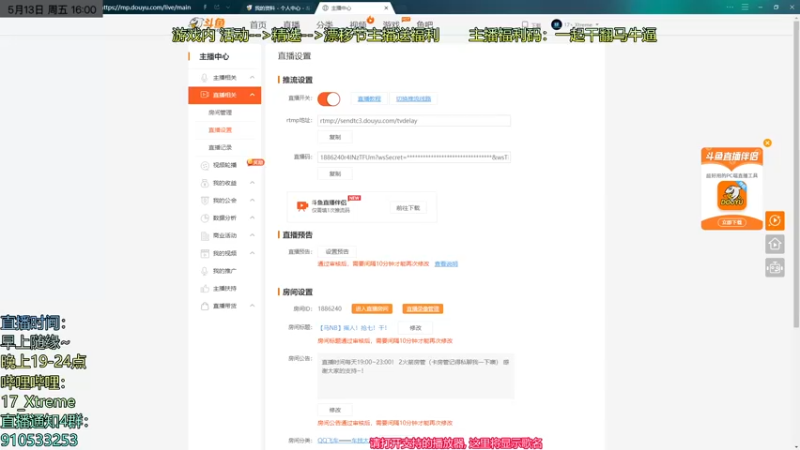Image resolution: width=800 pixels, height=450 pixels.
Task: Click the 下载 download icon in the header
Action: point(525,24)
